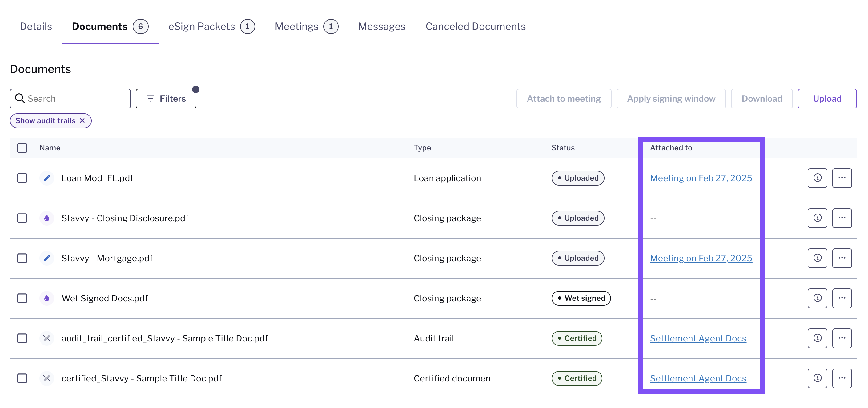Viewport: 868px width, 408px height.
Task: Click the ink drop icon beside Wet Signed Docs
Action: 47,298
